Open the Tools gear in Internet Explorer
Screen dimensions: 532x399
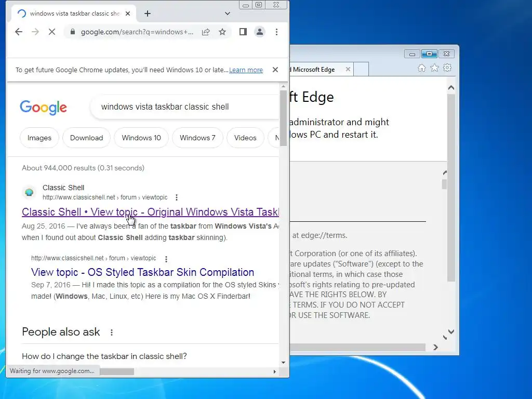click(447, 68)
